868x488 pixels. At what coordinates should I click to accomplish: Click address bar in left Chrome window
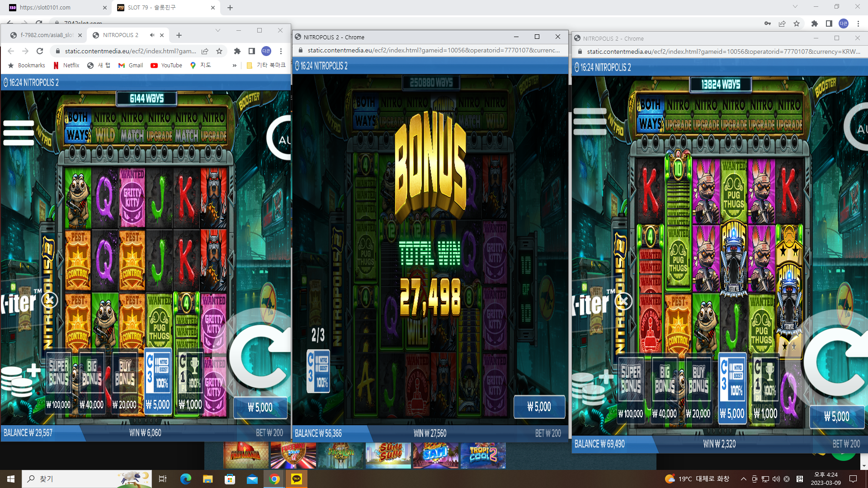tap(130, 51)
